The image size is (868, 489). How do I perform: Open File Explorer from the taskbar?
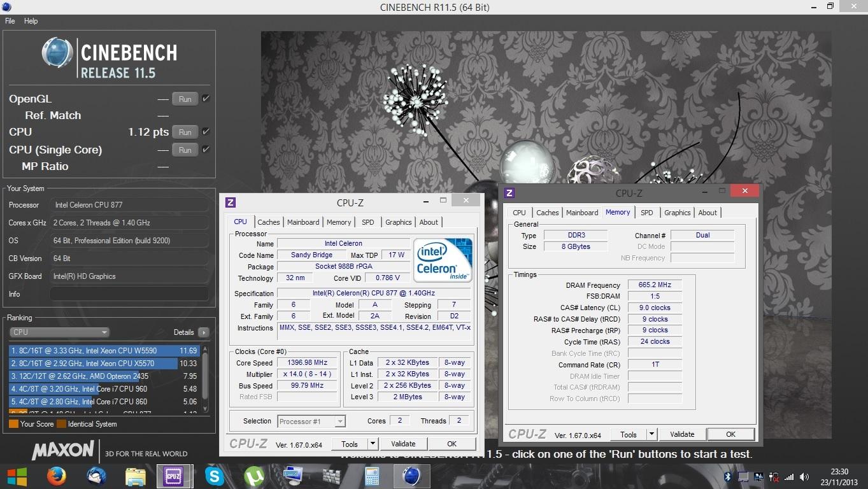click(136, 476)
